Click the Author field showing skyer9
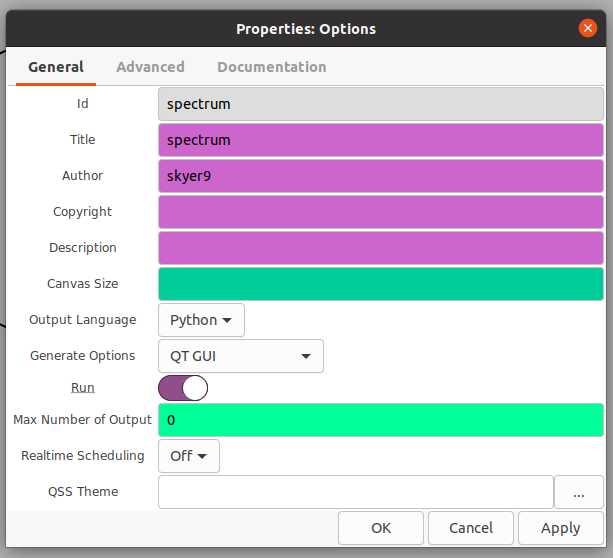The width and height of the screenshot is (613, 558). (381, 176)
